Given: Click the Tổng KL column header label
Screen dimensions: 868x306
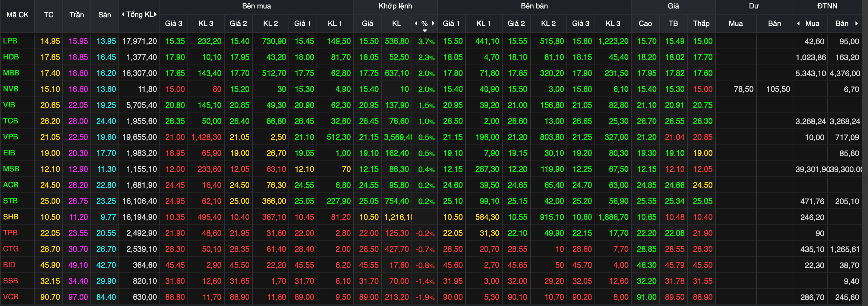Looking at the screenshot, I should [x=140, y=14].
